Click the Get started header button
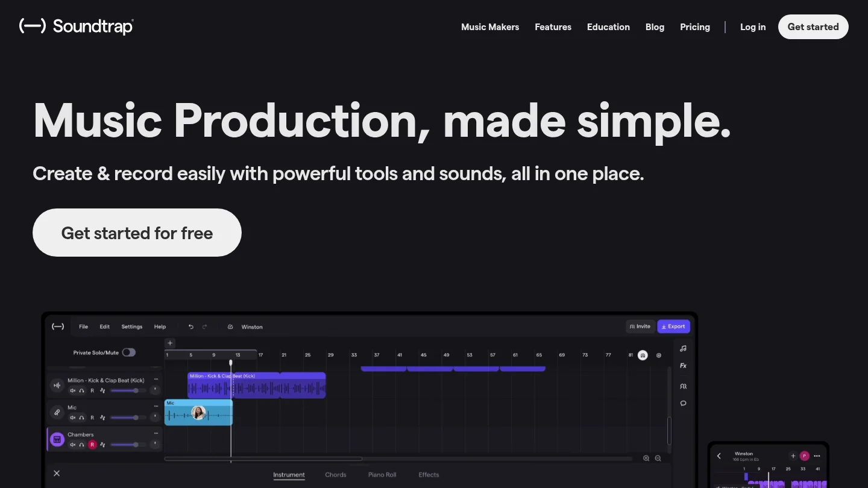The width and height of the screenshot is (868, 488). [813, 27]
